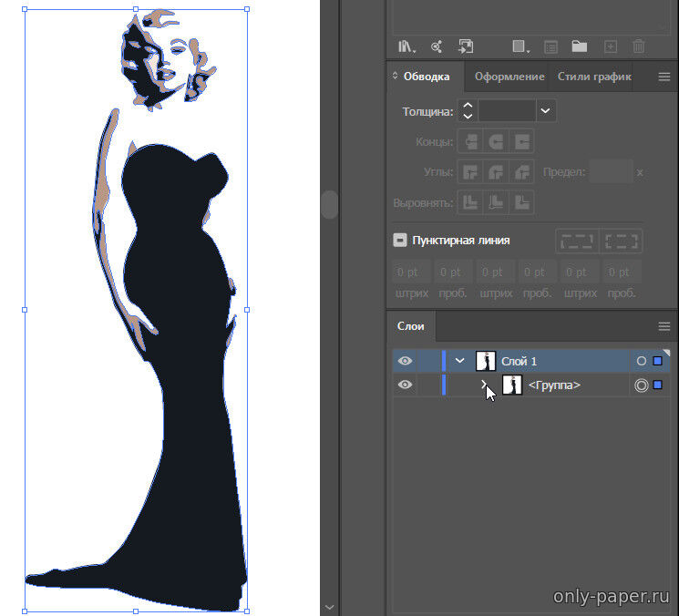This screenshot has width=679, height=616.
Task: Open the swatch libraries menu icon
Action: [x=406, y=46]
